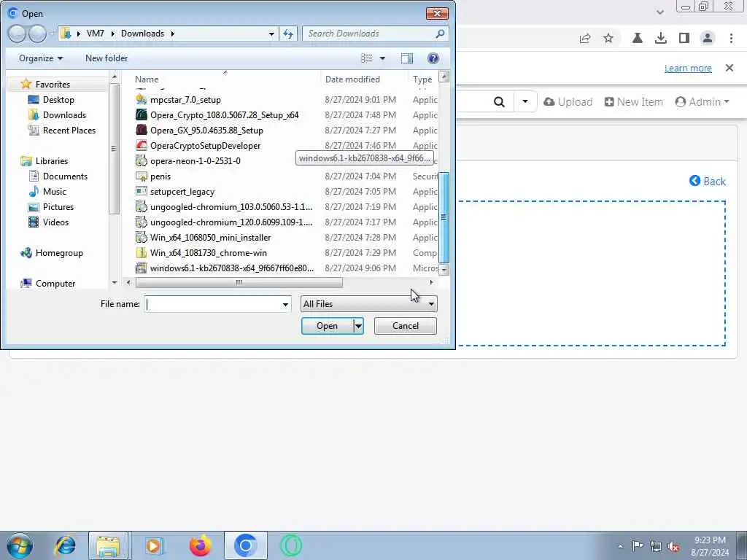Show the preview pane icon
Image resolution: width=747 pixels, height=560 pixels.
point(407,58)
